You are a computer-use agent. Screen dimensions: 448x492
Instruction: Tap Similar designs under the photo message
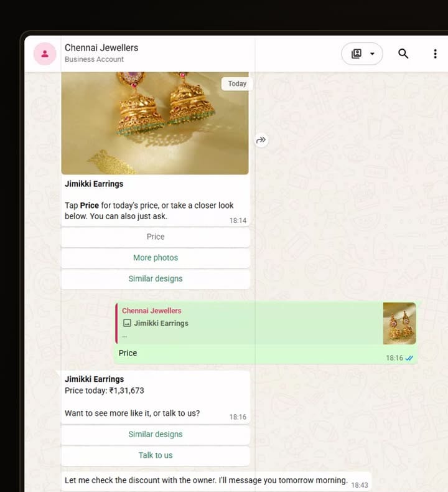[x=156, y=278]
